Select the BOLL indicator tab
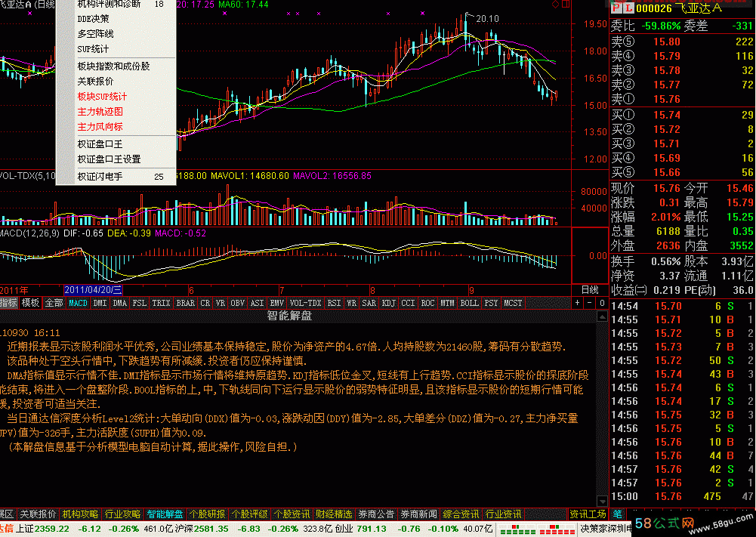 [x=470, y=303]
